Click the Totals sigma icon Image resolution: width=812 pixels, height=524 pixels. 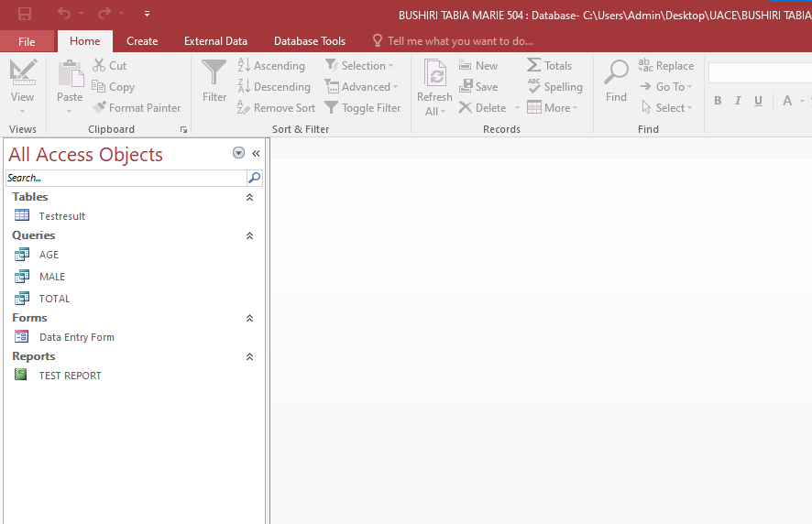pyautogui.click(x=534, y=66)
